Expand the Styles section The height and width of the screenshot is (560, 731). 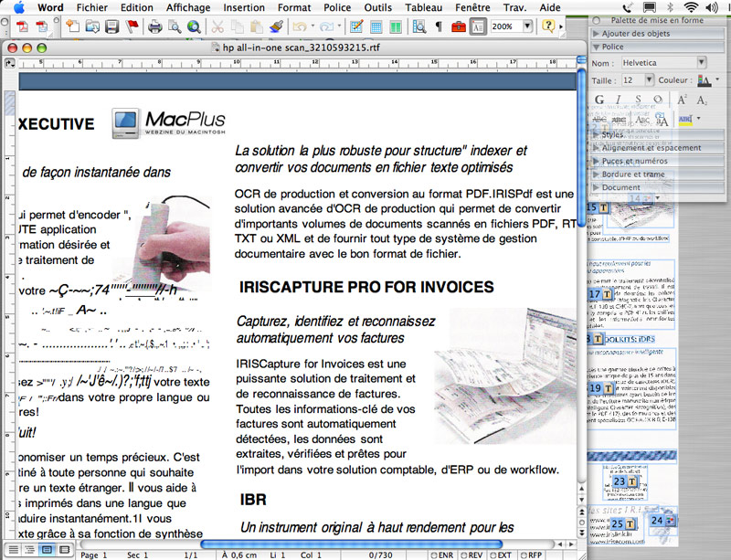657,135
